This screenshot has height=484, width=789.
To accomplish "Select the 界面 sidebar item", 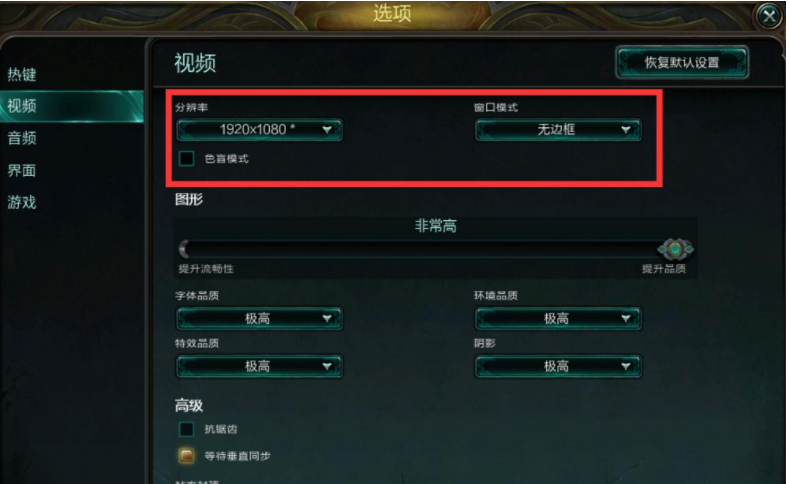I will [22, 170].
